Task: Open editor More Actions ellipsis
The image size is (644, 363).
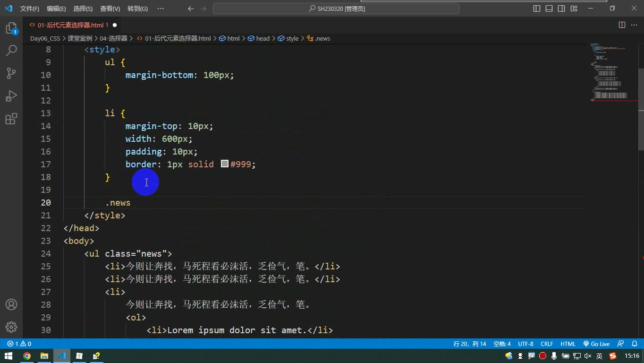Action: 634,25
